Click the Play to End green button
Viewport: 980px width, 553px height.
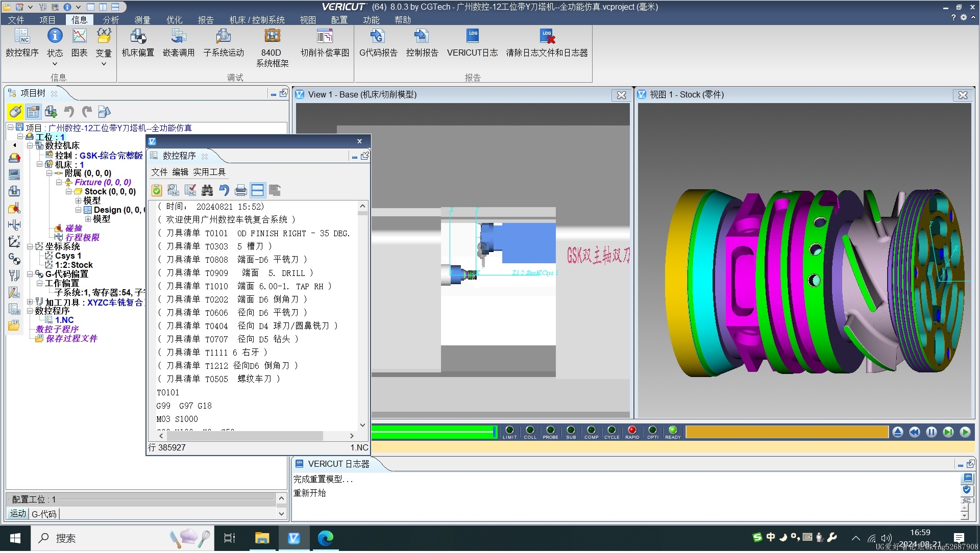click(965, 433)
